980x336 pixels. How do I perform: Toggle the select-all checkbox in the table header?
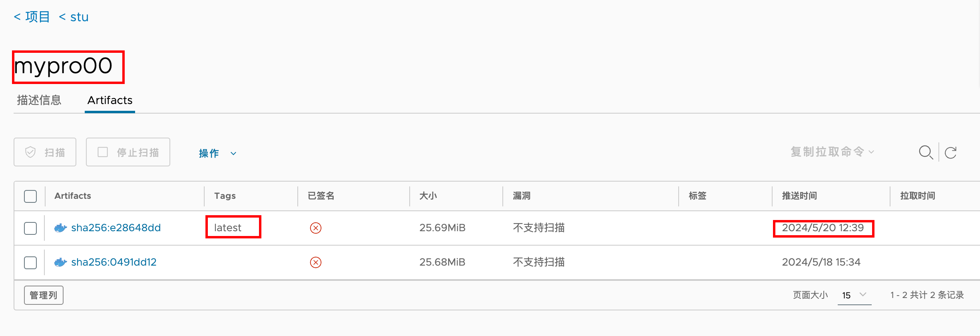point(30,196)
